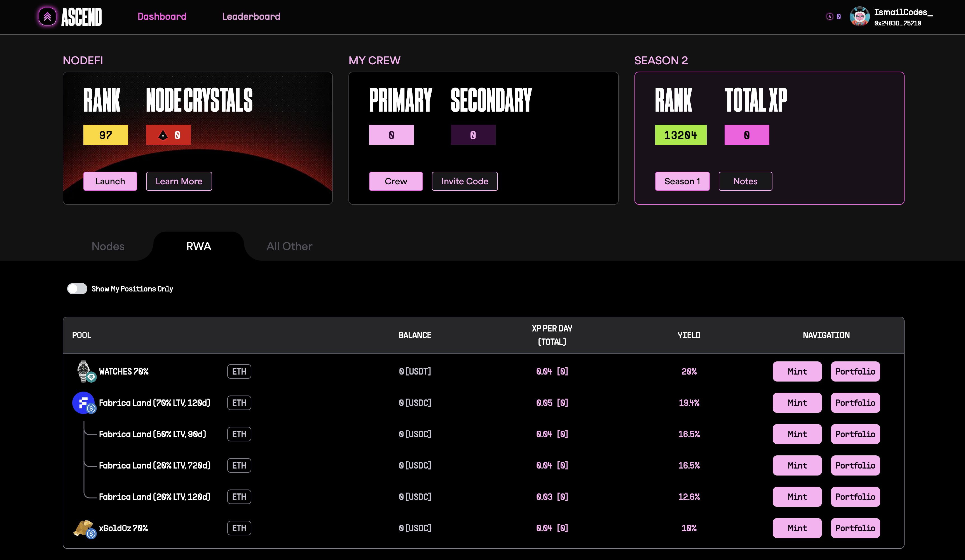The image size is (965, 560).
Task: Click the user profile avatar
Action: [x=859, y=17]
